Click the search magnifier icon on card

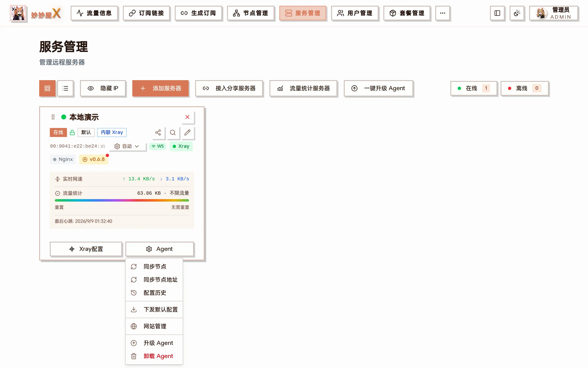(x=173, y=133)
